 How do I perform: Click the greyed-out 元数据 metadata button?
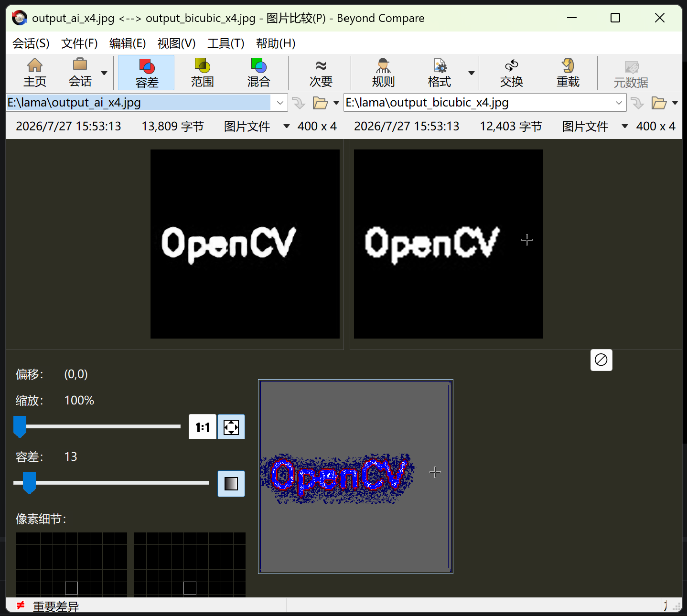coord(631,74)
